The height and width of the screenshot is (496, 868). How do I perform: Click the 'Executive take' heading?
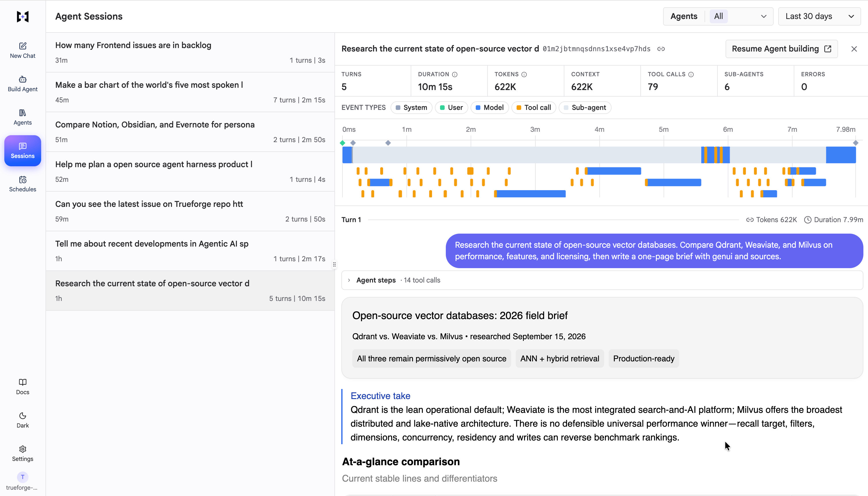[380, 396]
